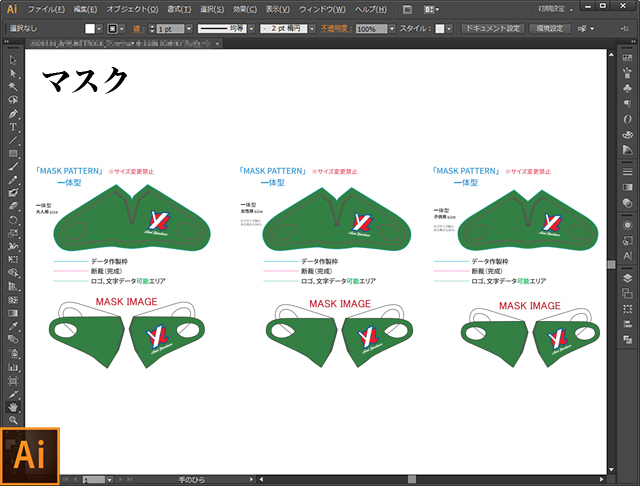Click the stroke color swatch
The height and width of the screenshot is (486, 640).
pyautogui.click(x=112, y=29)
